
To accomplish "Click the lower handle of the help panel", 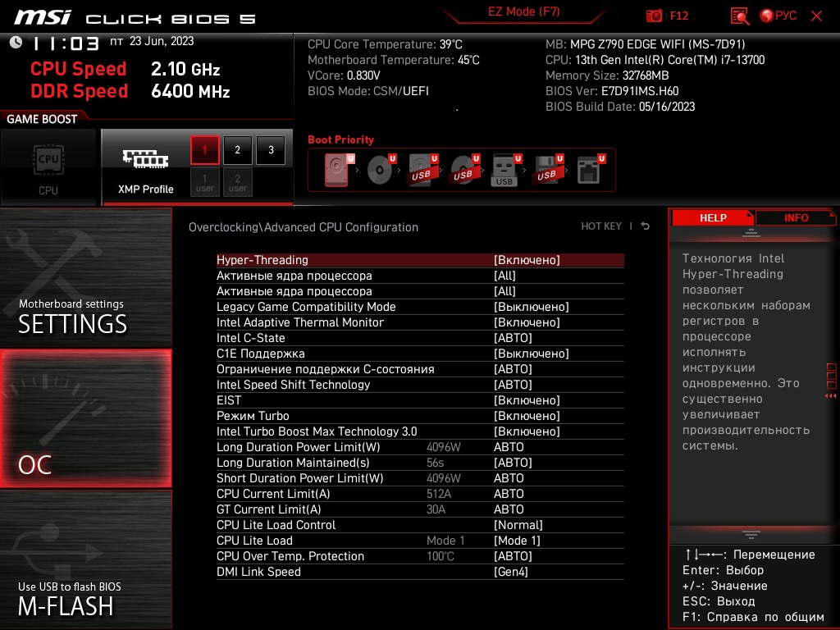I will pos(751,534).
